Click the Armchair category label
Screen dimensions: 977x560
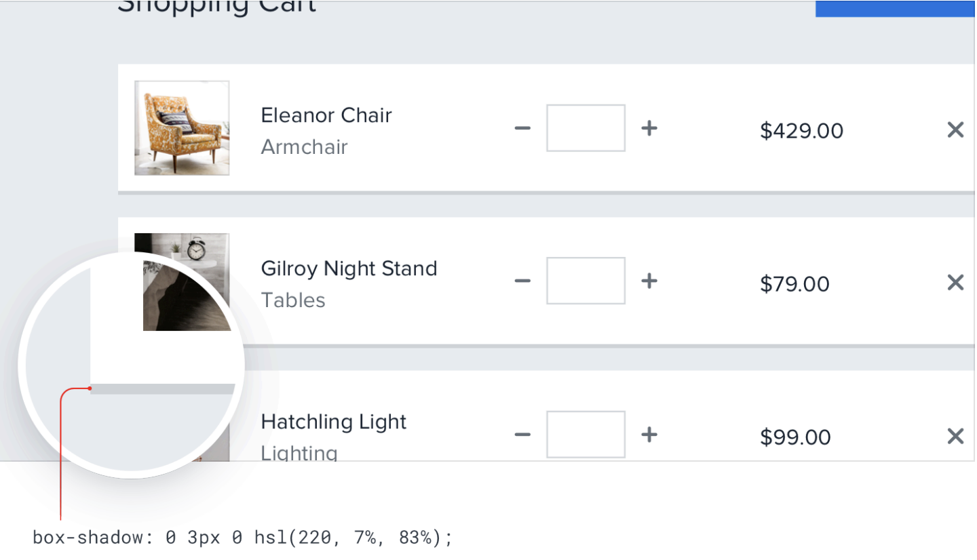tap(304, 147)
